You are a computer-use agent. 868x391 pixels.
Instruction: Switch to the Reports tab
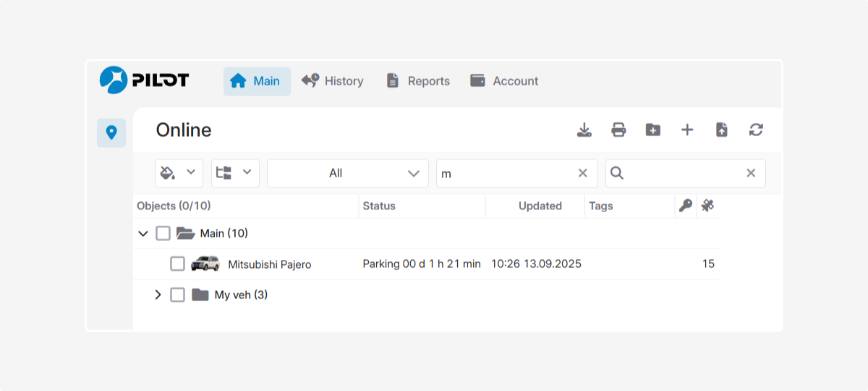click(x=418, y=81)
